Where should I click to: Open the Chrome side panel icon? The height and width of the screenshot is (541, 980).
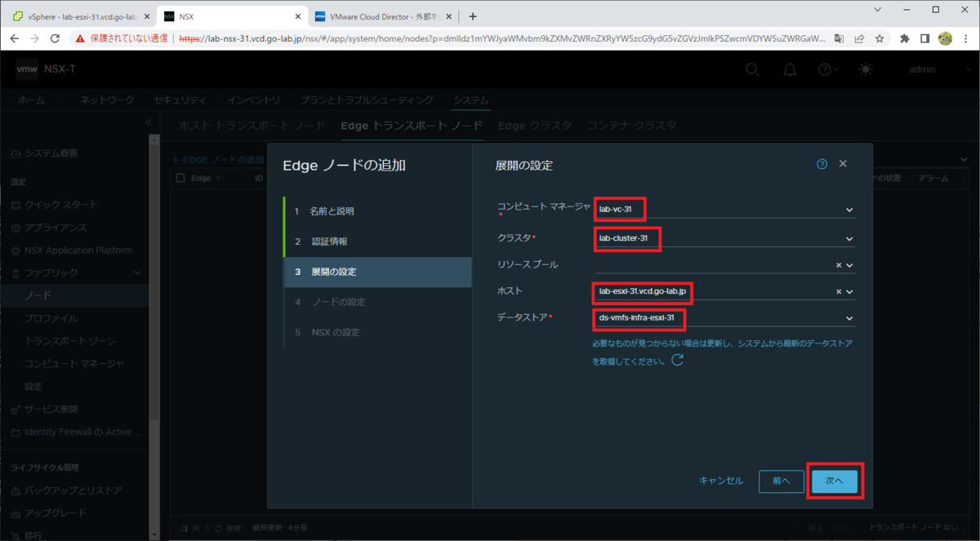coord(924,38)
